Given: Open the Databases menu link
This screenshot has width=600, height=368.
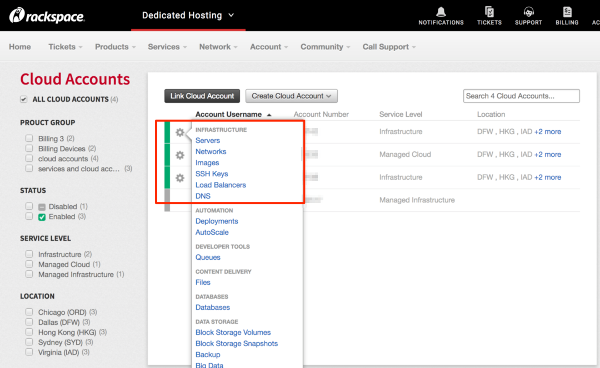Looking at the screenshot, I should tap(212, 307).
